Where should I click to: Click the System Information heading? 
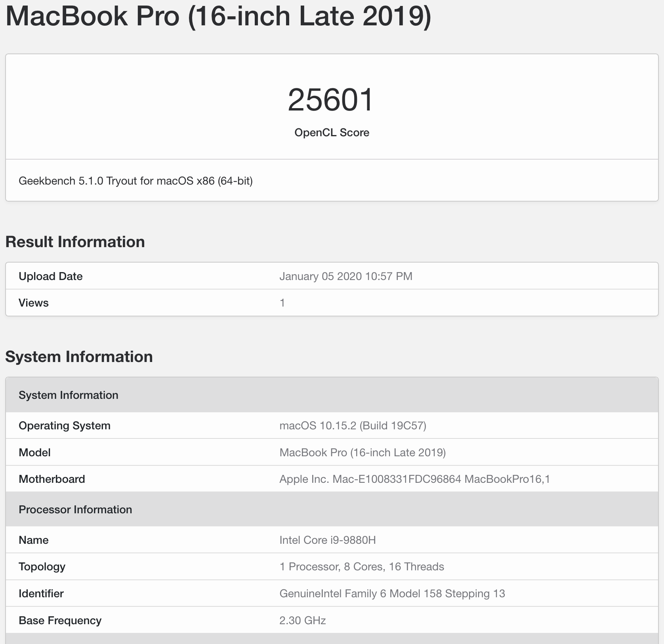point(78,356)
